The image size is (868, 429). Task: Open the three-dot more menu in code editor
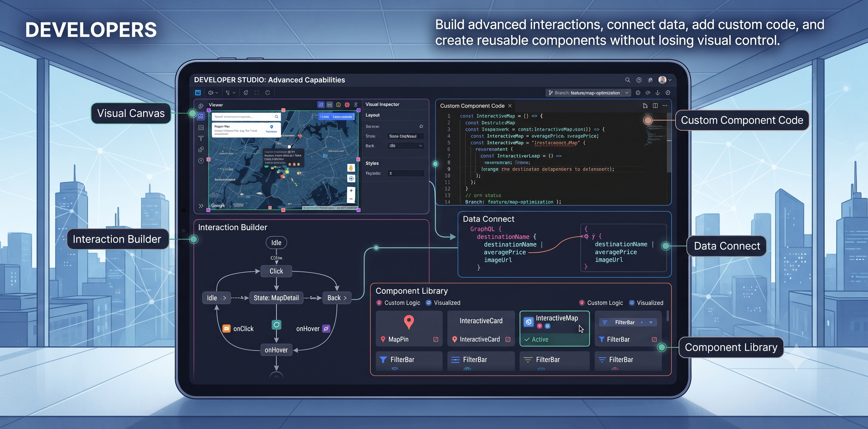pyautogui.click(x=665, y=106)
